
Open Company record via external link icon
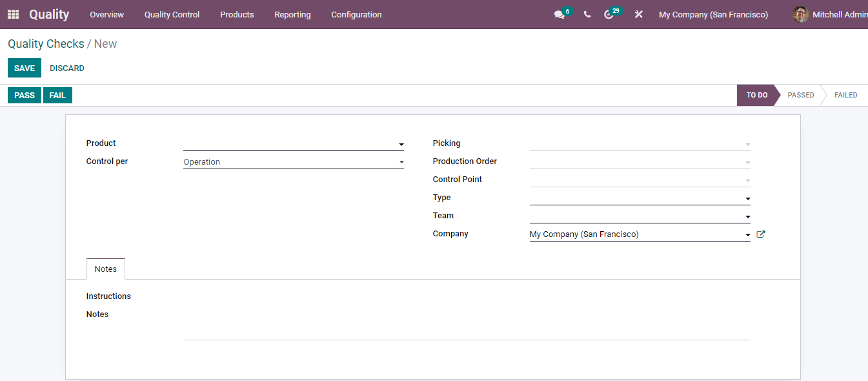760,234
